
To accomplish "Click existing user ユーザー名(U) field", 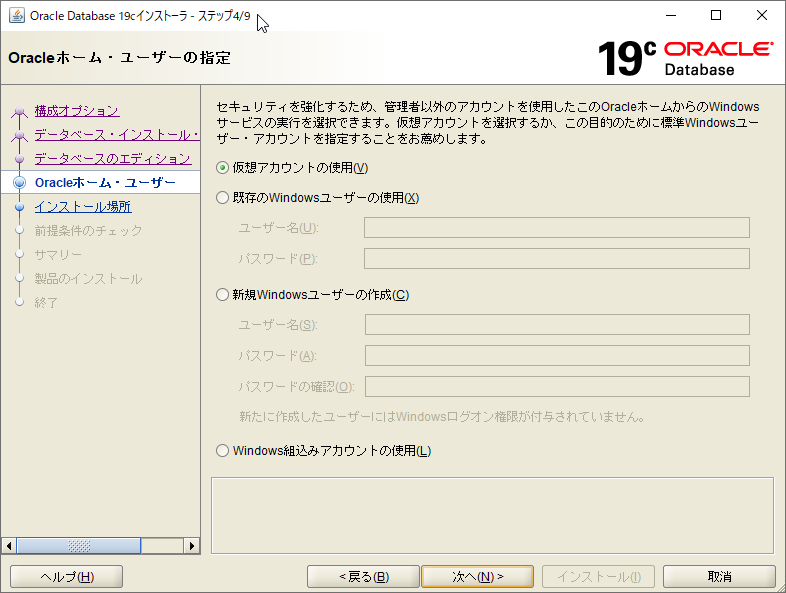I will tap(557, 228).
